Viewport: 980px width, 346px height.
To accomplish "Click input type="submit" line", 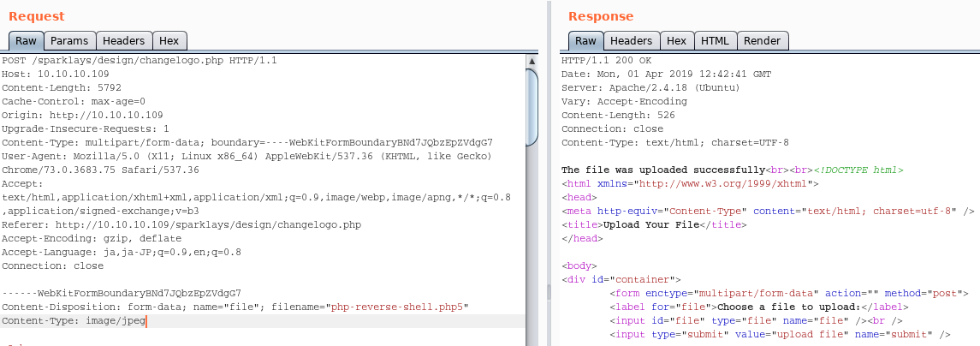I will tap(780, 335).
